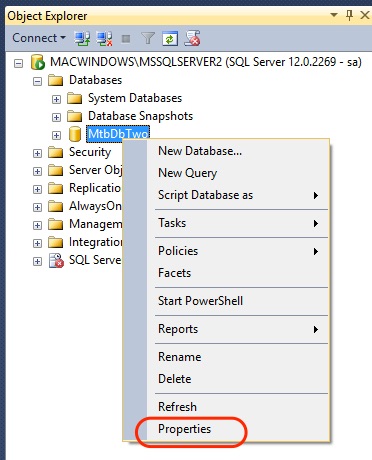The width and height of the screenshot is (372, 460).
Task: Choose Delete from context menu
Action: [x=238, y=379]
